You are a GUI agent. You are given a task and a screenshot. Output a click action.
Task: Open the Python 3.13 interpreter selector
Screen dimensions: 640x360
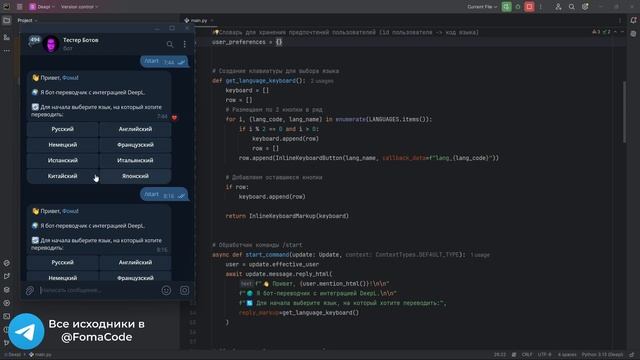[602, 355]
